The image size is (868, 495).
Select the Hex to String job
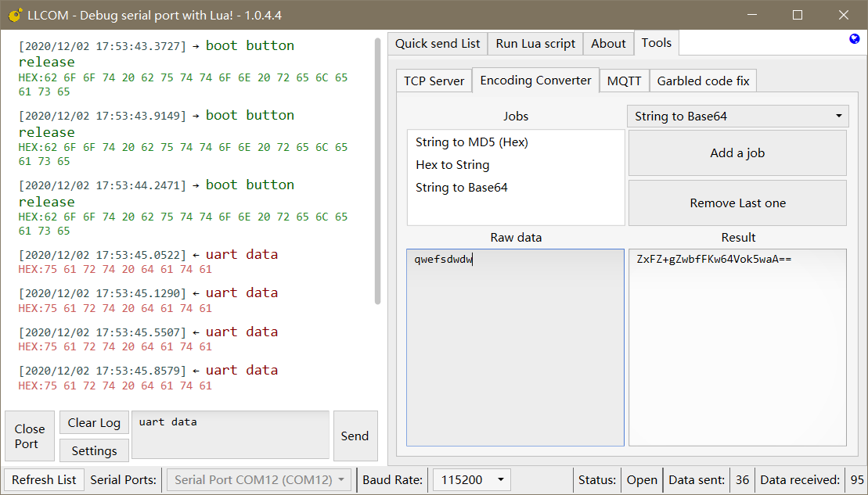coord(452,165)
